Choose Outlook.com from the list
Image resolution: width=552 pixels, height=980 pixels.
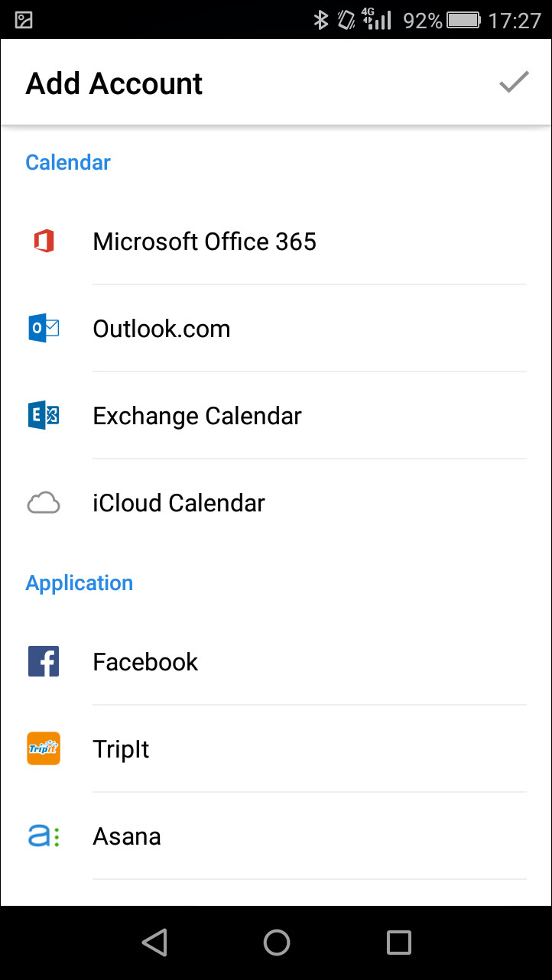point(161,329)
